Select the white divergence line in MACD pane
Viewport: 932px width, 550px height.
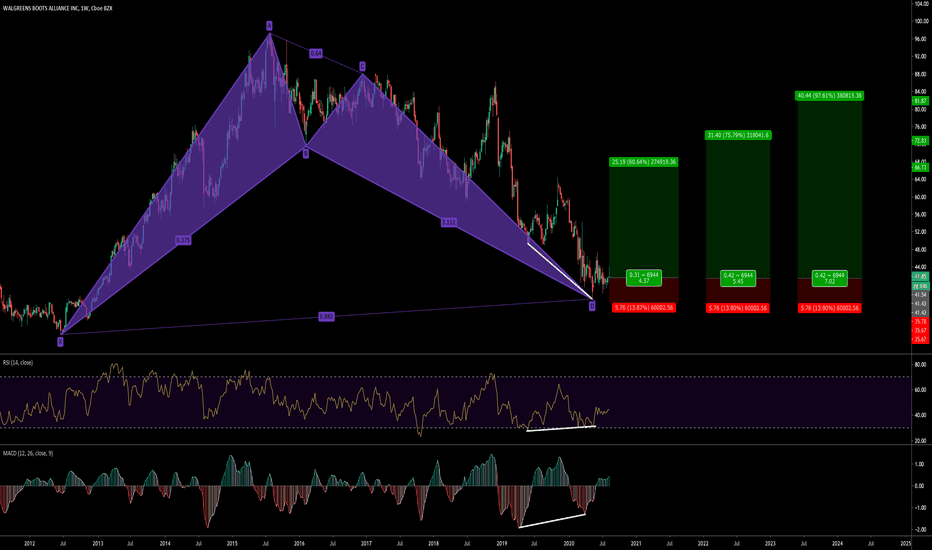coord(552,520)
